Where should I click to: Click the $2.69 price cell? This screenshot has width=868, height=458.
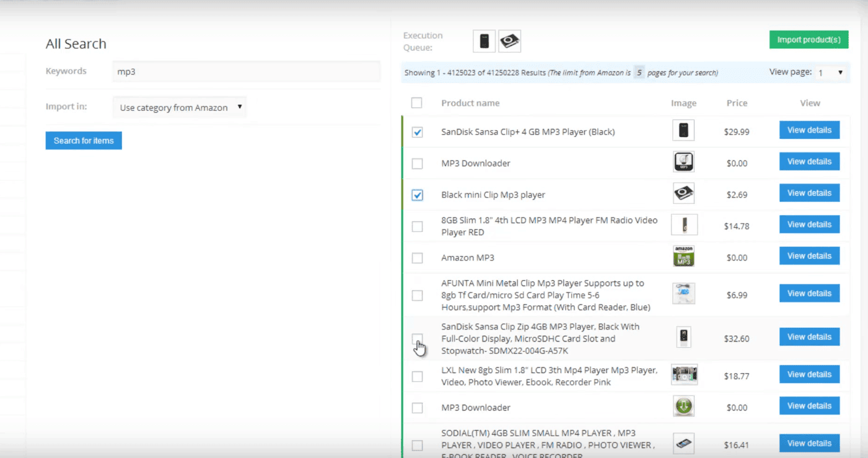tap(737, 195)
